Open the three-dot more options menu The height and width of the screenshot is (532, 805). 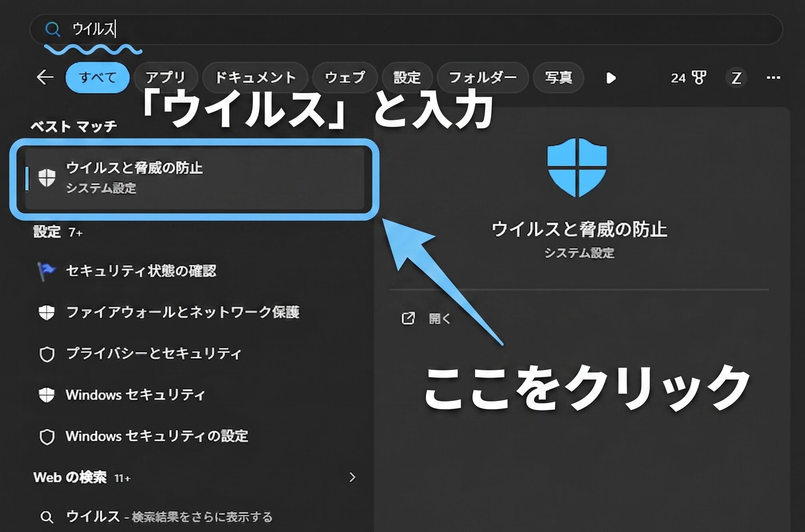coord(773,77)
